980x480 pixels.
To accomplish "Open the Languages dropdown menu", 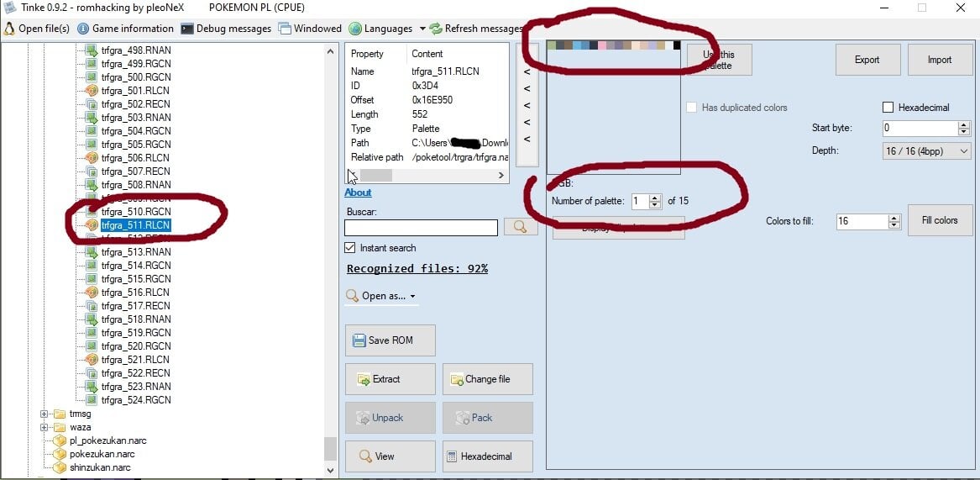I will (387, 29).
